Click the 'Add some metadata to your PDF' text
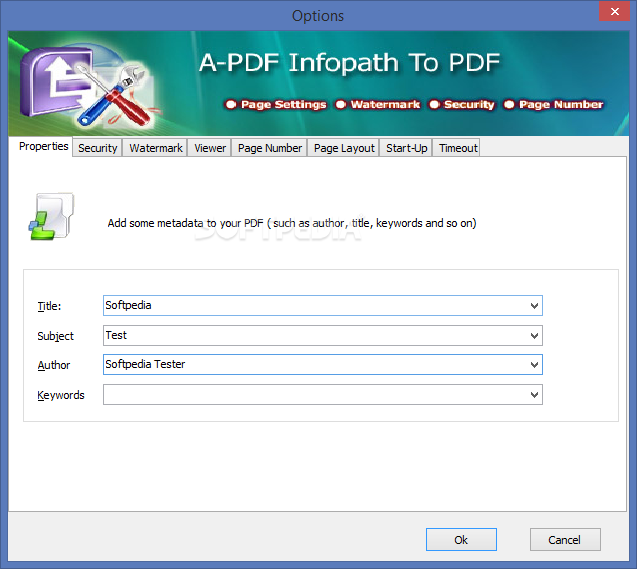637x569 pixels. coord(292,223)
